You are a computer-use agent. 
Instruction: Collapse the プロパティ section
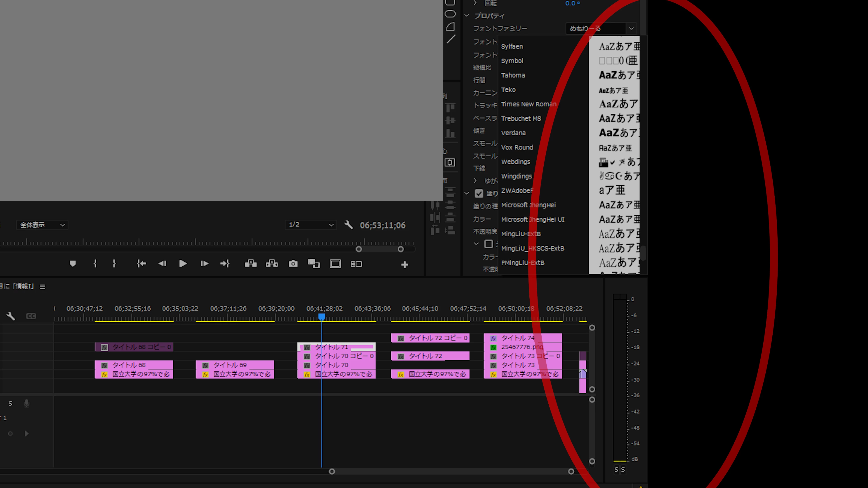pos(467,16)
